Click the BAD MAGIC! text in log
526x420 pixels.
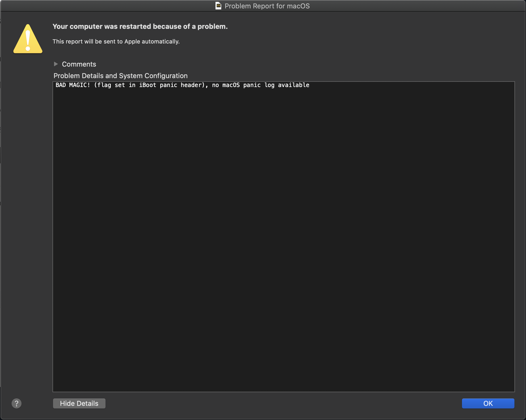(73, 85)
